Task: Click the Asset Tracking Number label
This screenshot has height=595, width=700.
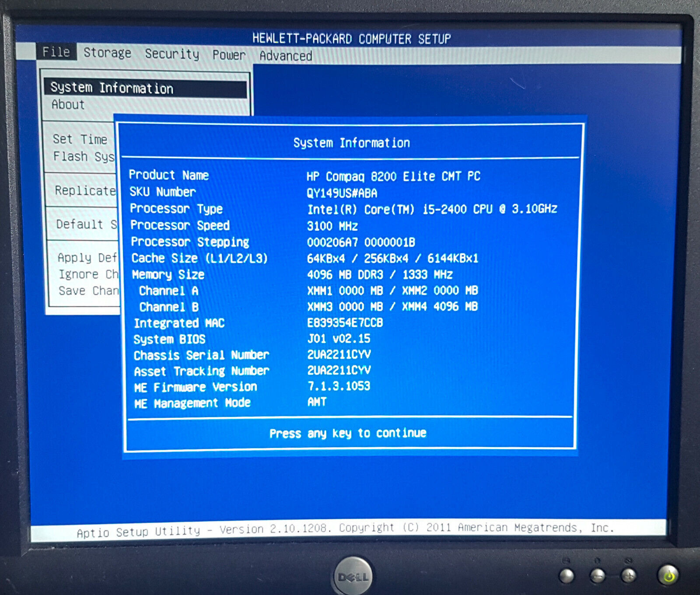Action: coord(201,371)
